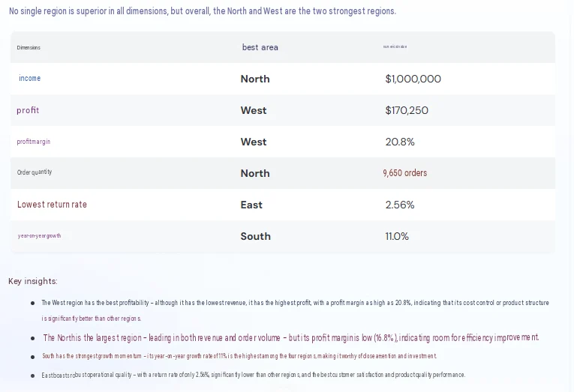Click the 11.0% growth value
Viewport: 574px width, 392px height.
click(x=397, y=236)
